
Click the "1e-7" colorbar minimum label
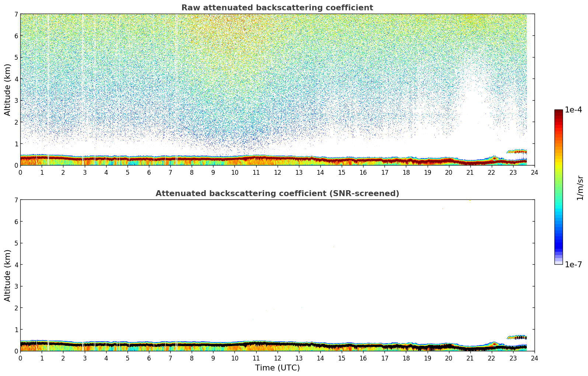coord(574,265)
